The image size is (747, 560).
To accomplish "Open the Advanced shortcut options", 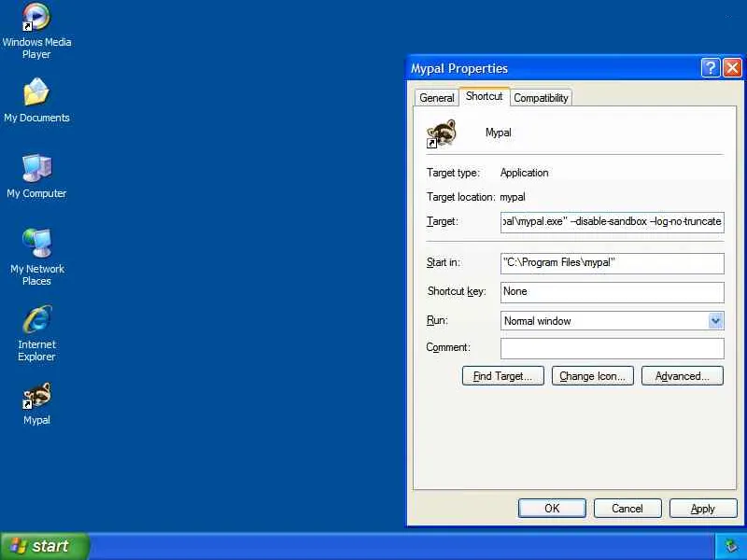I will click(x=683, y=376).
